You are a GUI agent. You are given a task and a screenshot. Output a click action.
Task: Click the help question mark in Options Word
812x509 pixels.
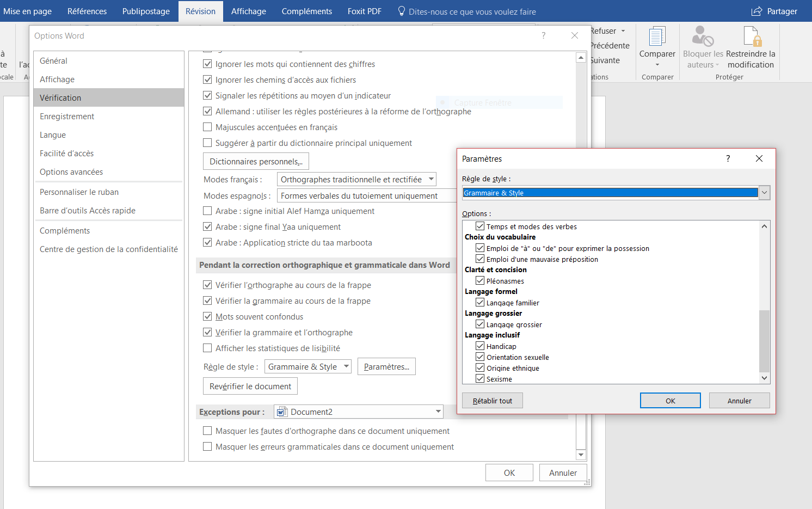pos(543,35)
